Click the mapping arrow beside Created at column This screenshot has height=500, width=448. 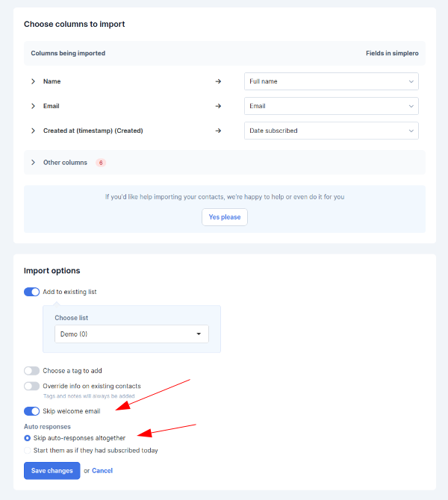[218, 131]
